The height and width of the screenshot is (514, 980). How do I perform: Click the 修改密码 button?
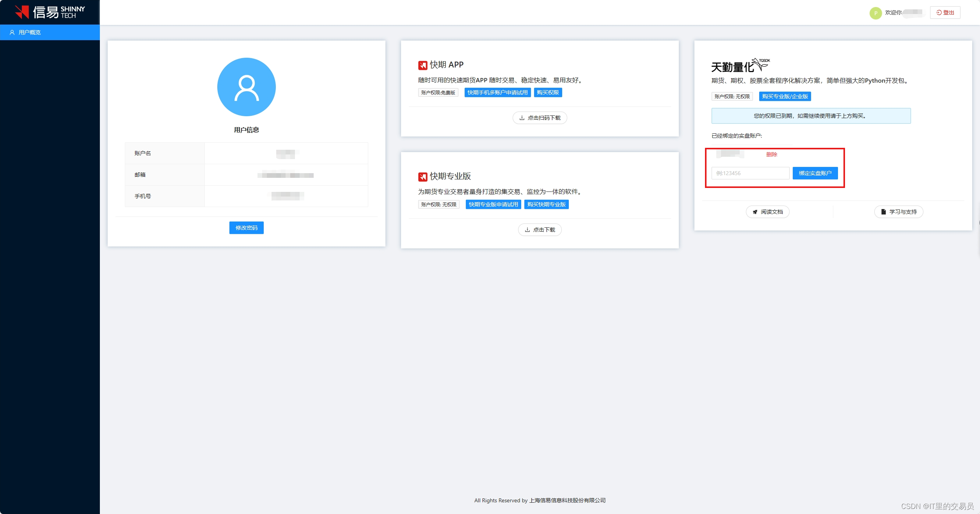click(x=246, y=228)
